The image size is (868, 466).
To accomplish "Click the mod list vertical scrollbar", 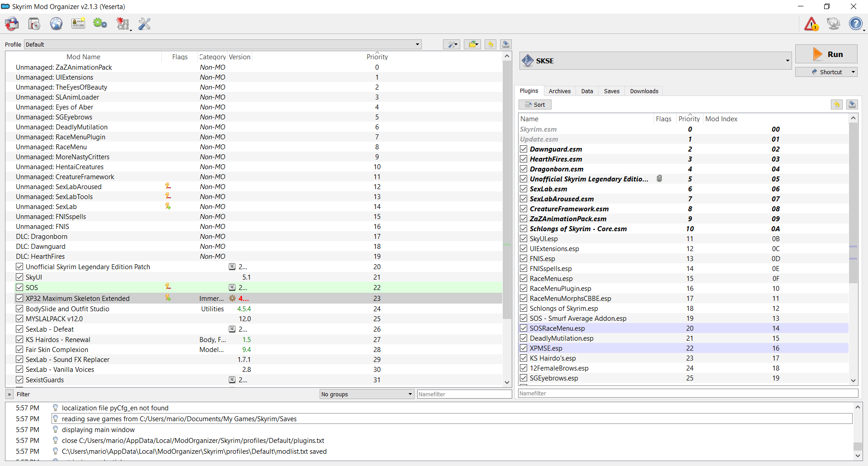I will point(507,190).
